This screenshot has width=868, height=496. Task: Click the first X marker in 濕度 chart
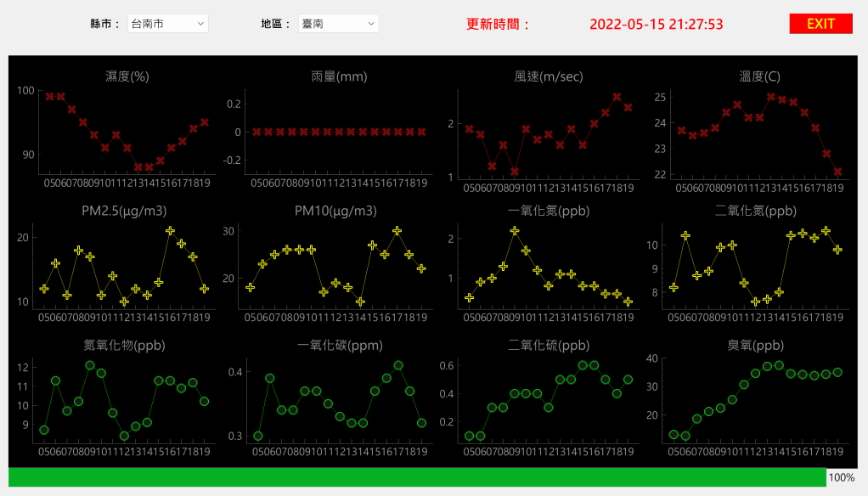point(50,97)
